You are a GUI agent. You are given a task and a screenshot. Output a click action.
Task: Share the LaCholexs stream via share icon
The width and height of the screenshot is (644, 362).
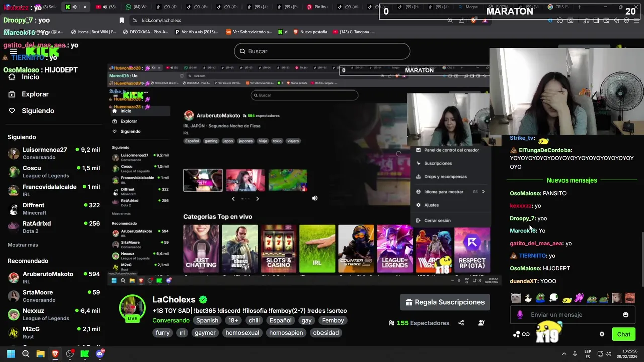[461, 323]
